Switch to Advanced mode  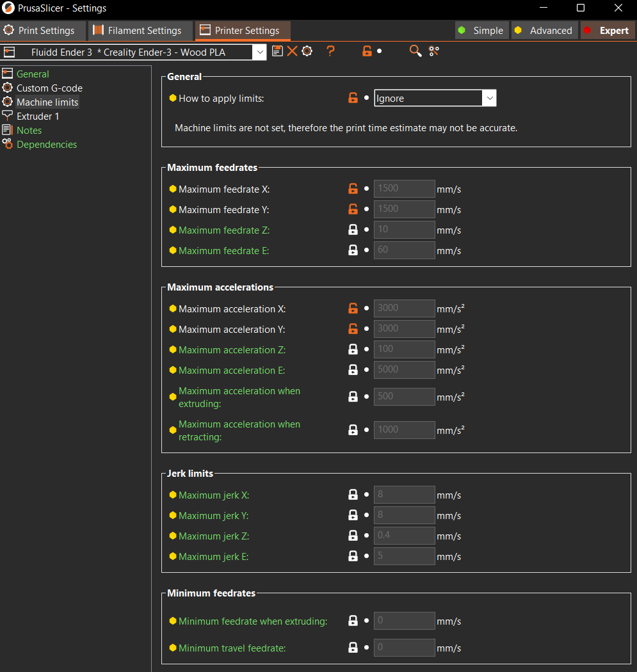coord(544,31)
